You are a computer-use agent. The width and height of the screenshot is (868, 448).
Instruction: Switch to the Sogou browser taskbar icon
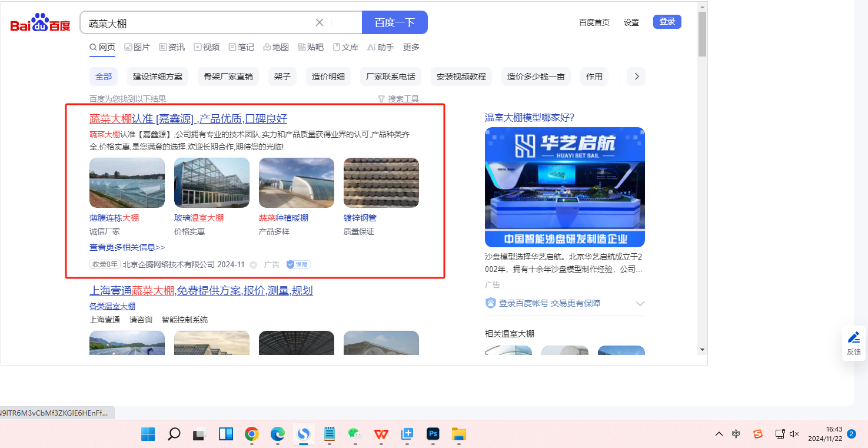pos(304,434)
